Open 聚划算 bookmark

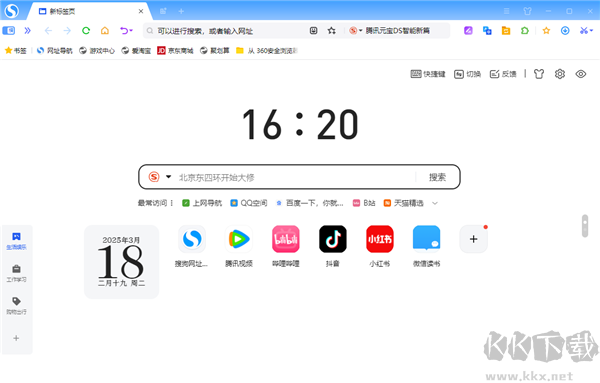click(215, 51)
